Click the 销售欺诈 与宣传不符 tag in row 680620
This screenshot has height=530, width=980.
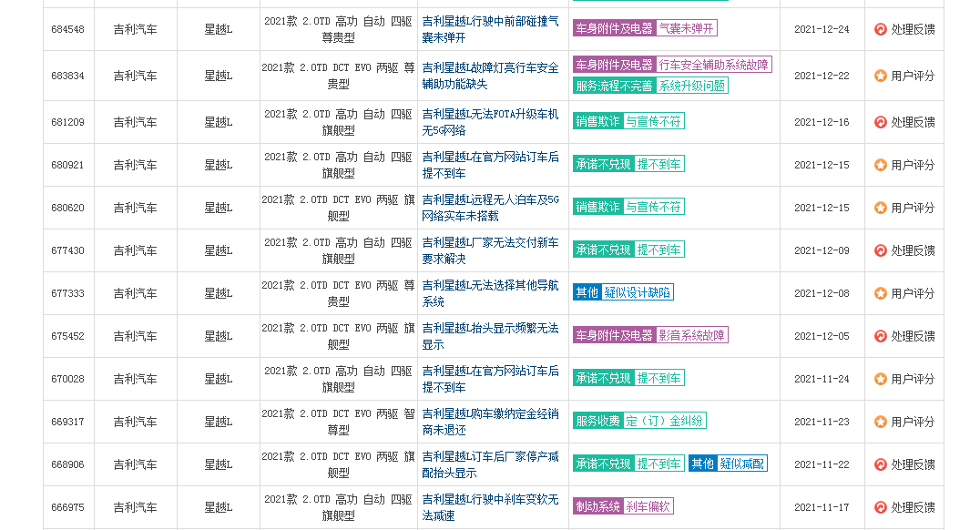628,206
